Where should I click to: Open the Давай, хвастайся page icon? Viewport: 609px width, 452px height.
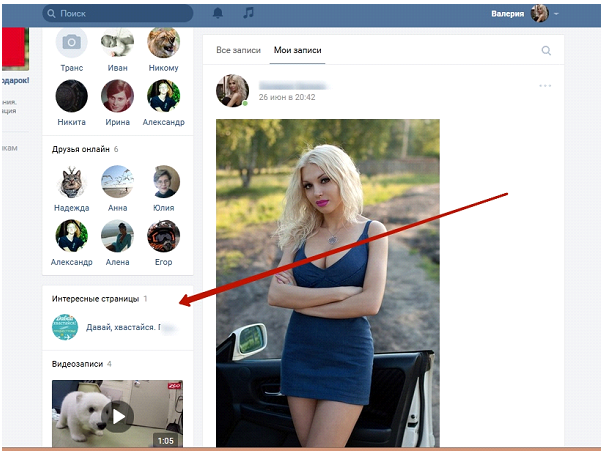click(x=65, y=327)
